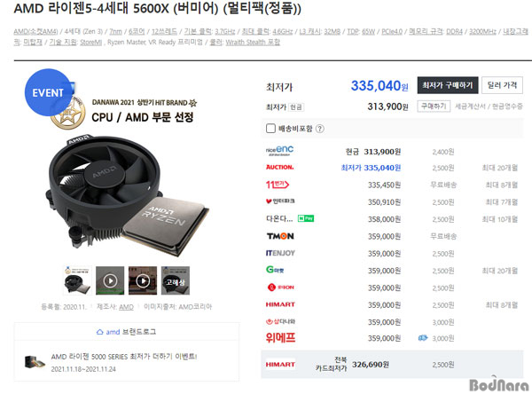Click the TMON shop logo
This screenshot has height=394, width=532.
point(280,236)
